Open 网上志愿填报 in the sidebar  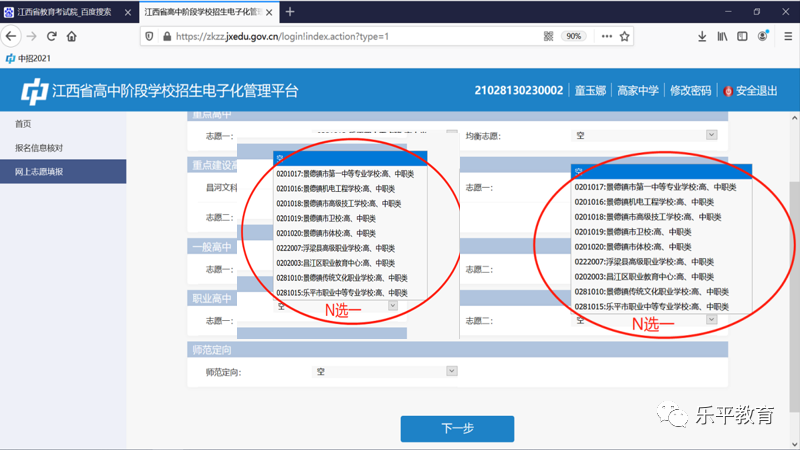(x=40, y=171)
